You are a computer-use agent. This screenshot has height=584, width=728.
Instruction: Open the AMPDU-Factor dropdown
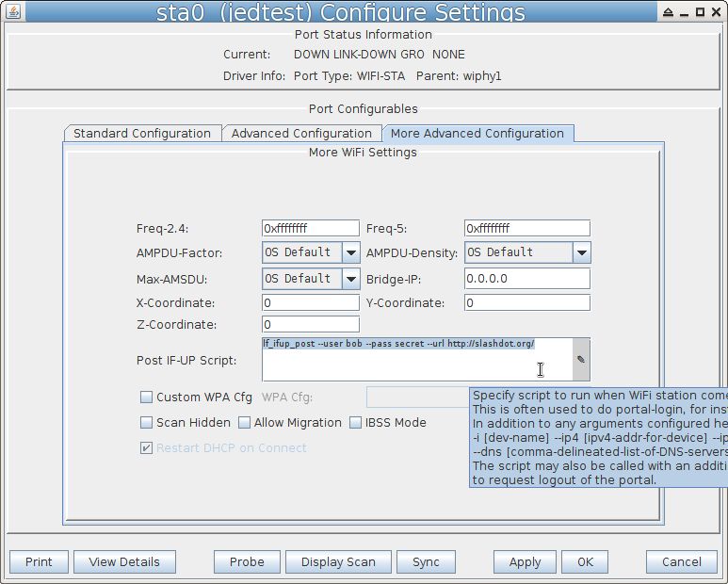pos(350,252)
